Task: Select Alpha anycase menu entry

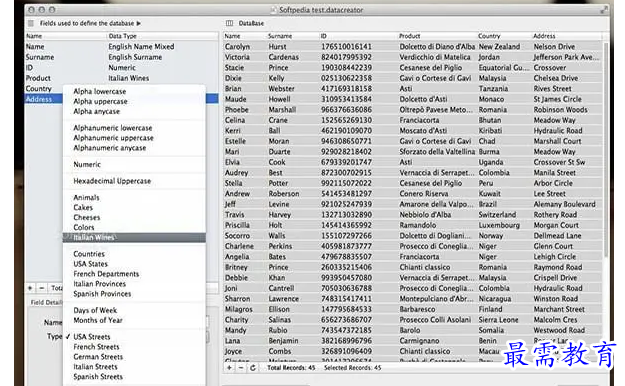Action: click(96, 111)
